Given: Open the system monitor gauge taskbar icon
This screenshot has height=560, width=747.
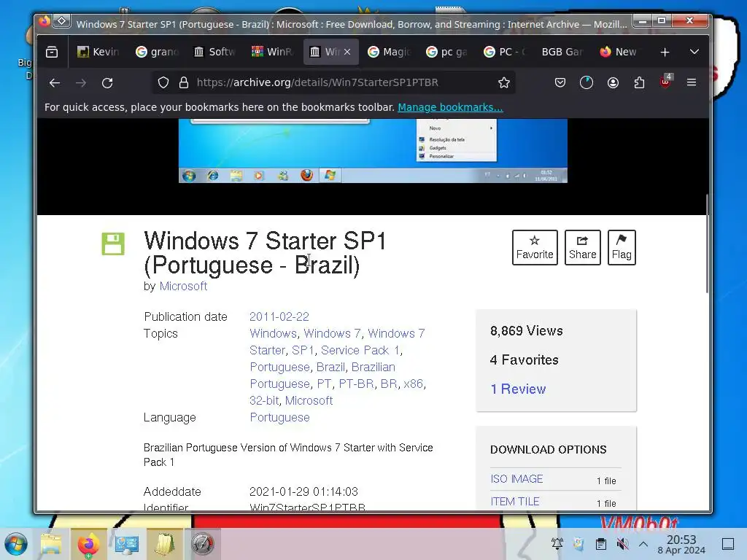Looking at the screenshot, I should pyautogui.click(x=203, y=544).
